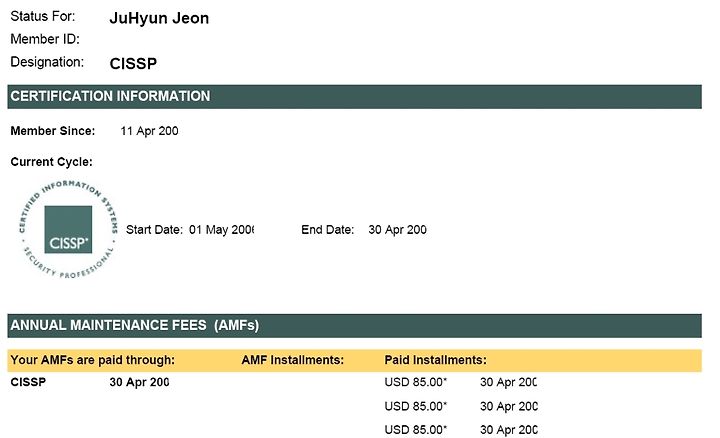This screenshot has width=720, height=438.
Task: Click the Your AMFs are paid through heading
Action: pos(92,360)
